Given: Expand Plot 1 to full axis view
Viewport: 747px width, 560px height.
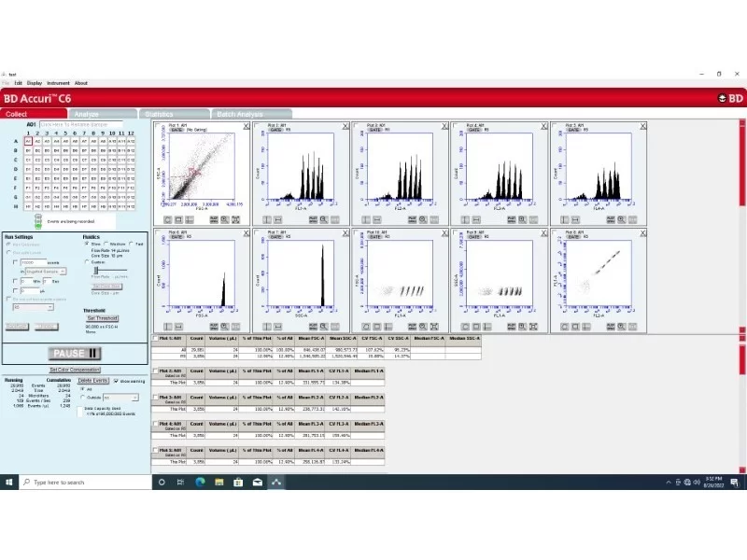Looking at the screenshot, I should pos(236,219).
